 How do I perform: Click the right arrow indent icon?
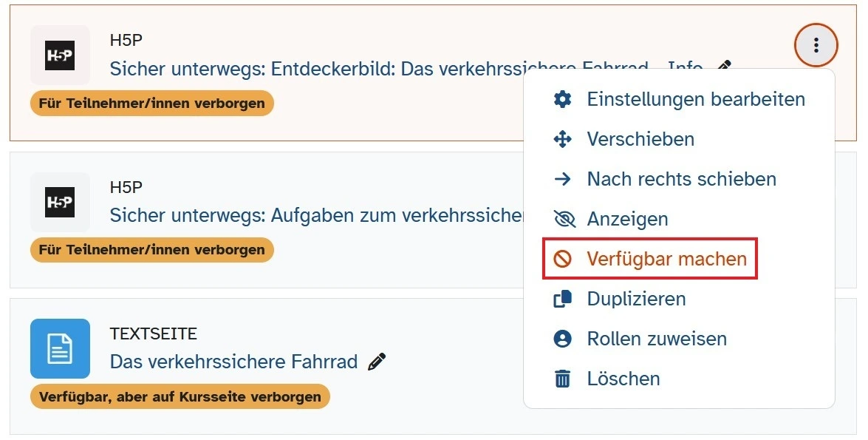pyautogui.click(x=563, y=179)
